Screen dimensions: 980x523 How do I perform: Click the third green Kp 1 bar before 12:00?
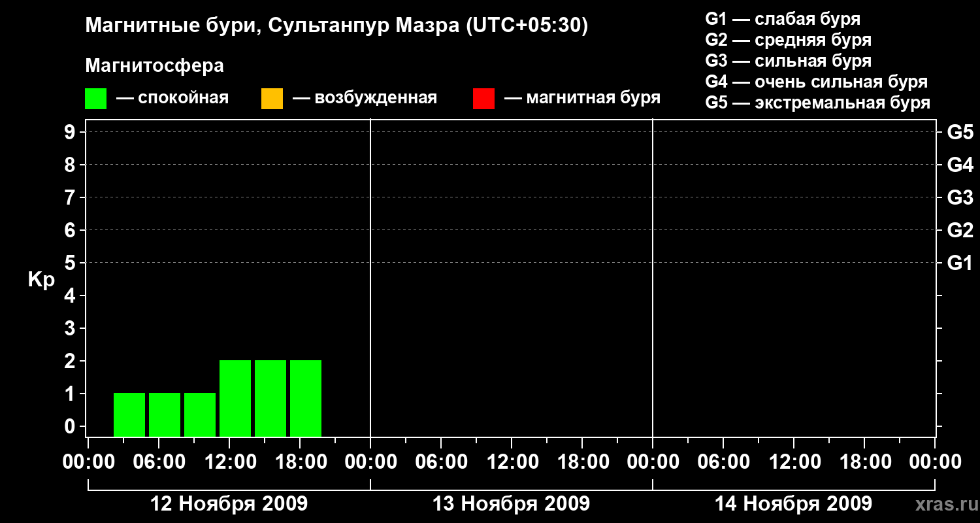[x=200, y=414]
